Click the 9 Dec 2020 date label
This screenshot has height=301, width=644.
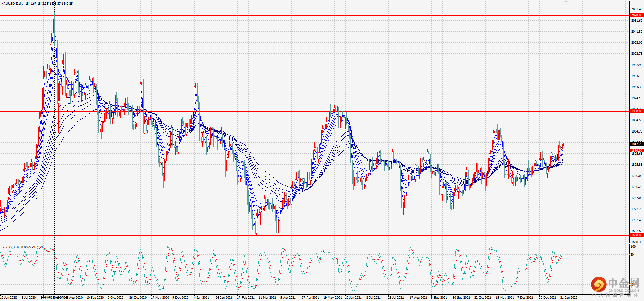(x=181, y=298)
